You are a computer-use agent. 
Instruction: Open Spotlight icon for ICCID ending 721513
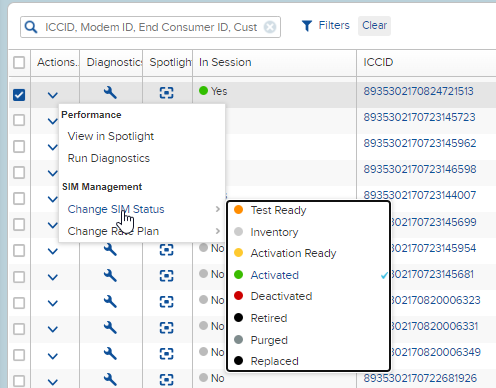[166, 92]
